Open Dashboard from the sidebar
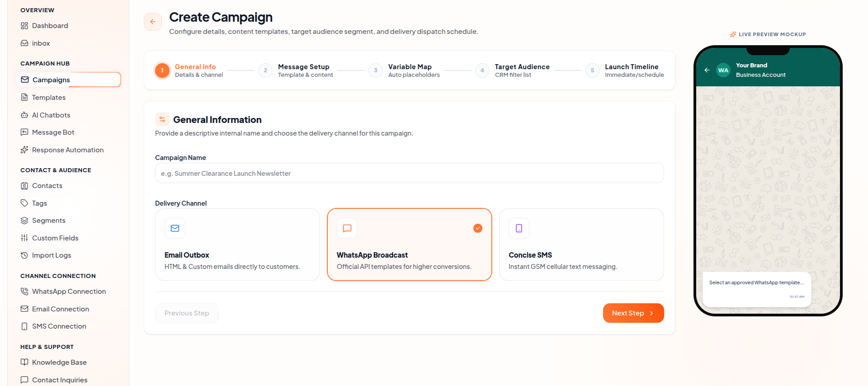Viewport: 868px width, 386px height. tap(68, 26)
